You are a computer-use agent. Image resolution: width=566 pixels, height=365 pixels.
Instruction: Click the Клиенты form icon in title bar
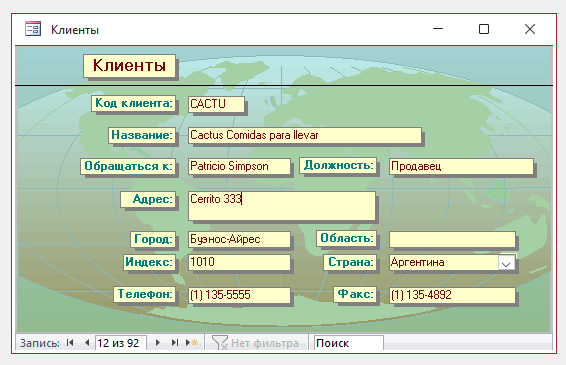(33, 29)
